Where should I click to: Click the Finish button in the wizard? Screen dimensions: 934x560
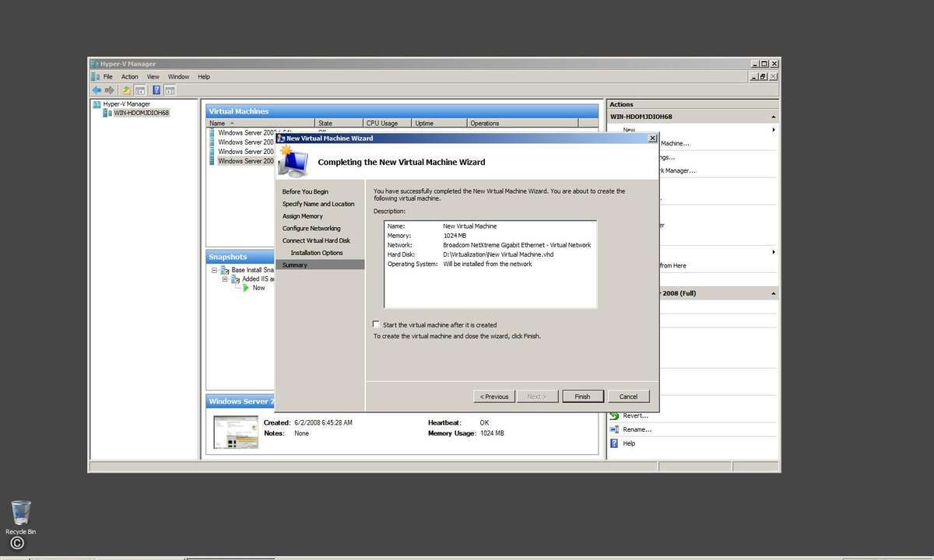pyautogui.click(x=582, y=397)
